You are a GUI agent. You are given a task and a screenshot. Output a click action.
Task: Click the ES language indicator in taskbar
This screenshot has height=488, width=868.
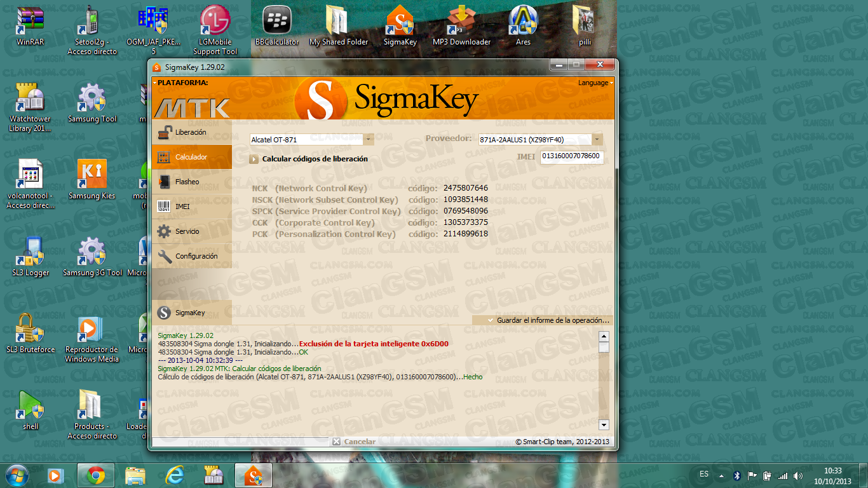pos(704,475)
